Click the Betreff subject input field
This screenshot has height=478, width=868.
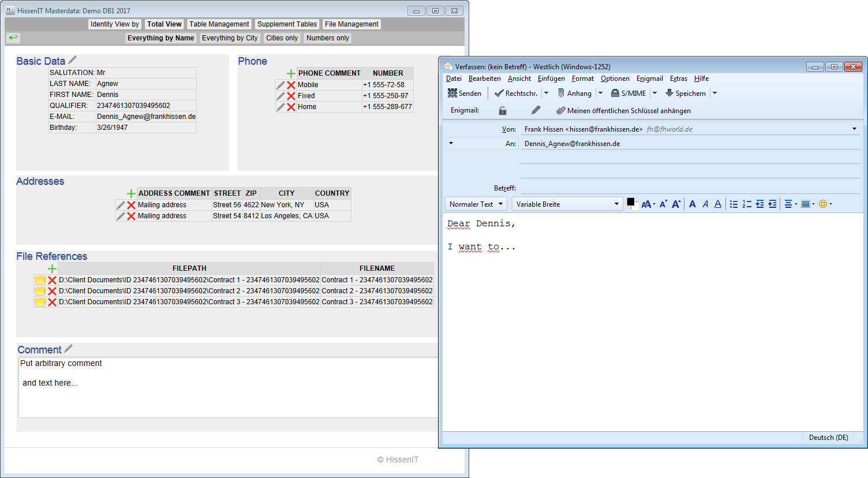point(690,188)
